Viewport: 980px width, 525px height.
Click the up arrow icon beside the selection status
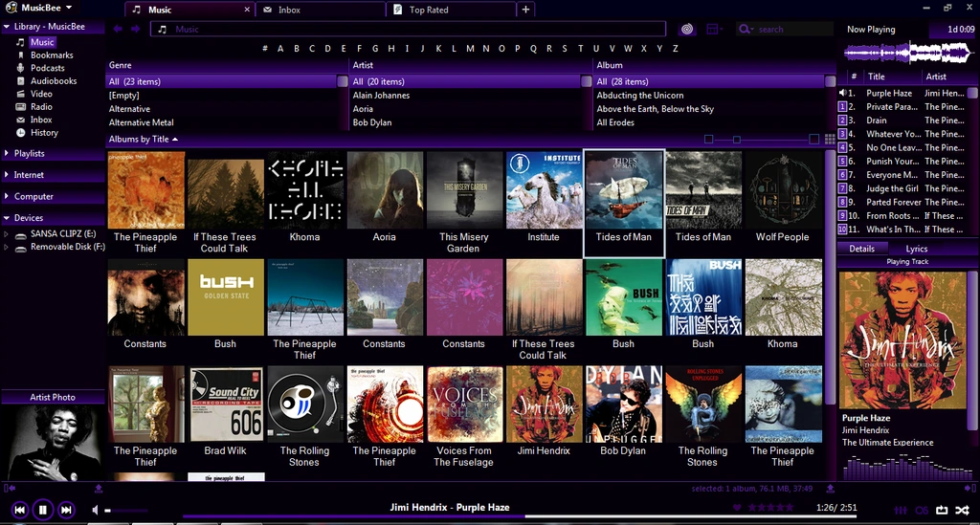(830, 488)
